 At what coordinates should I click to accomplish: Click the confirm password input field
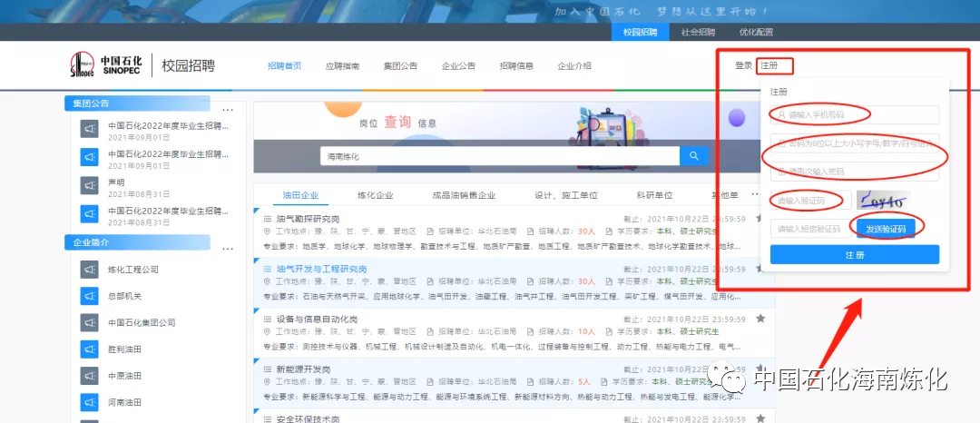click(x=855, y=172)
